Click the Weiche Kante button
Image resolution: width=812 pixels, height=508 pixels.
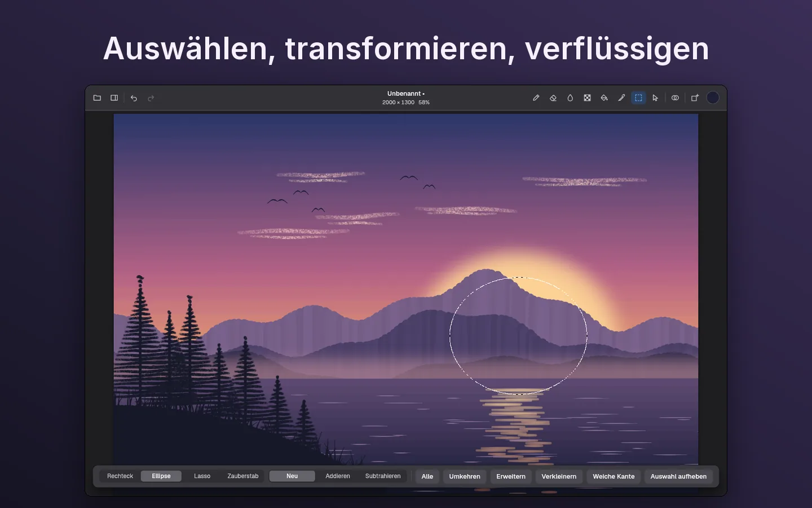[614, 476]
